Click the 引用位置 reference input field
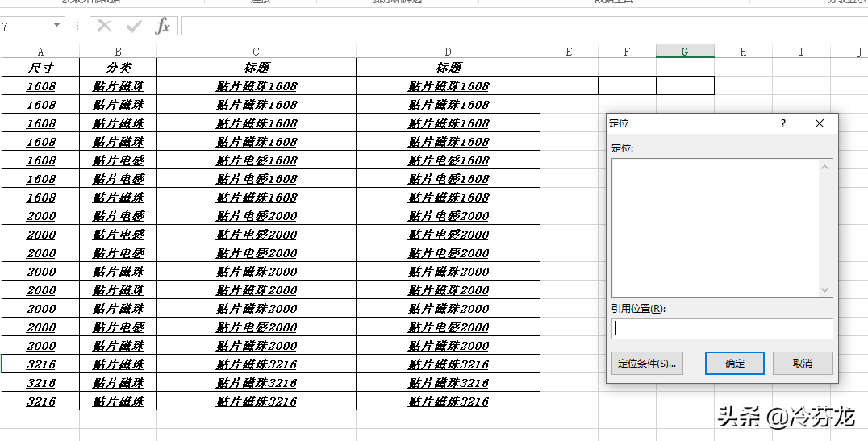This screenshot has height=441, width=868. coord(722,329)
